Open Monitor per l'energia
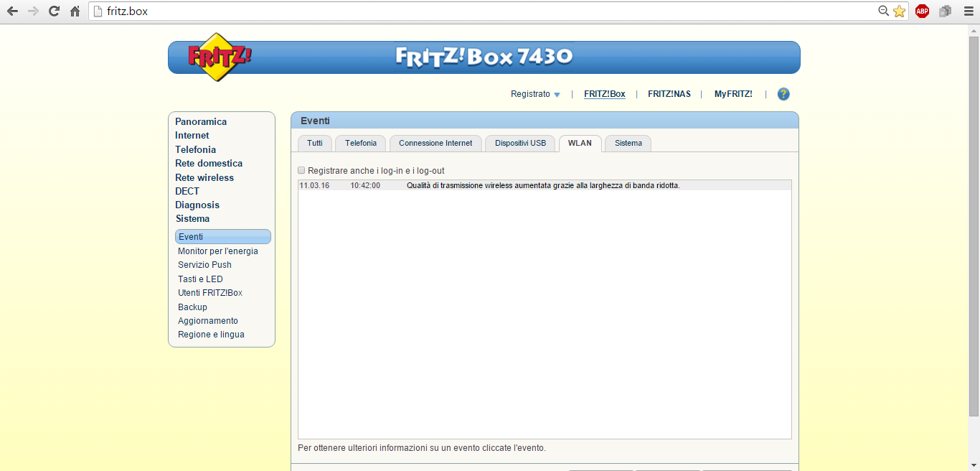The image size is (980, 471). pos(218,251)
